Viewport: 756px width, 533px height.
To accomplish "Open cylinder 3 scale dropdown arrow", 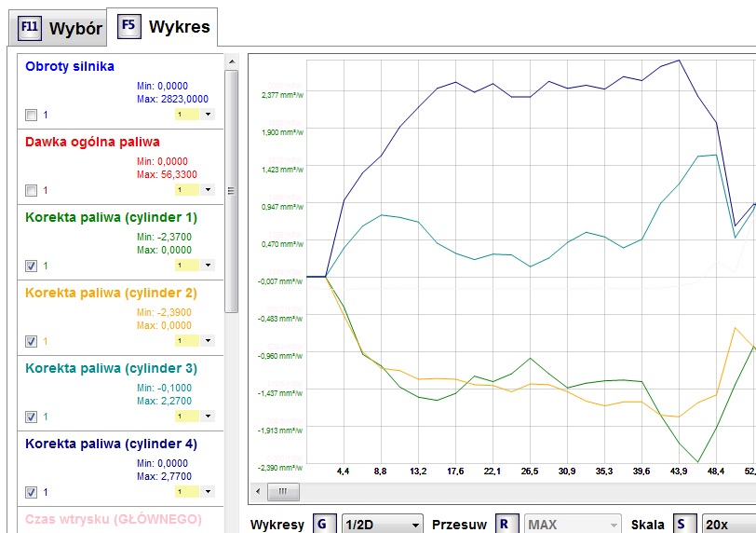I will click(x=208, y=416).
